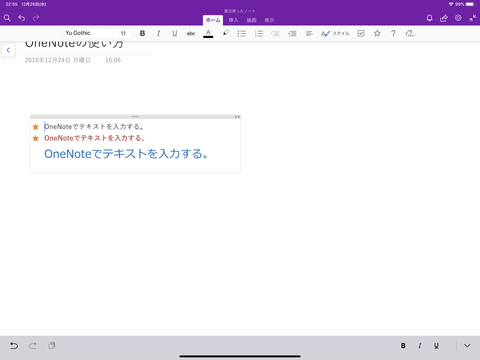Collapse the keyboard bar chevron
This screenshot has height=360, width=480.
pos(467,346)
